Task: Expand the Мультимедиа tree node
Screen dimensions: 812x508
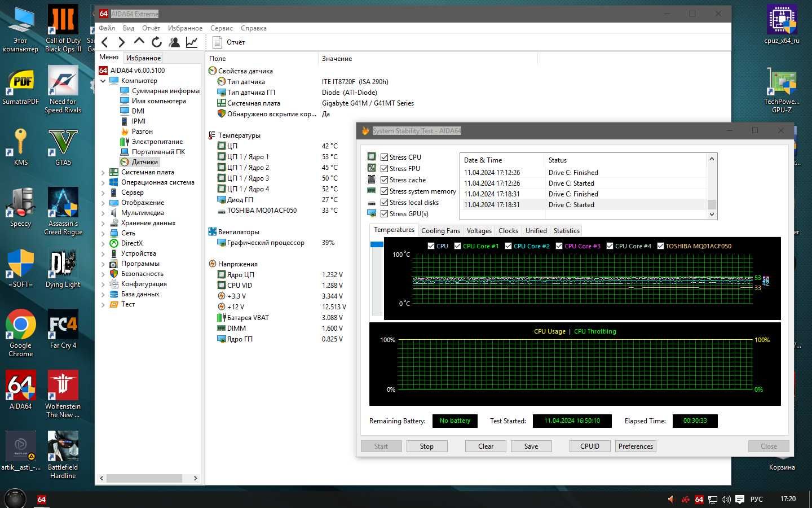Action: (x=103, y=213)
